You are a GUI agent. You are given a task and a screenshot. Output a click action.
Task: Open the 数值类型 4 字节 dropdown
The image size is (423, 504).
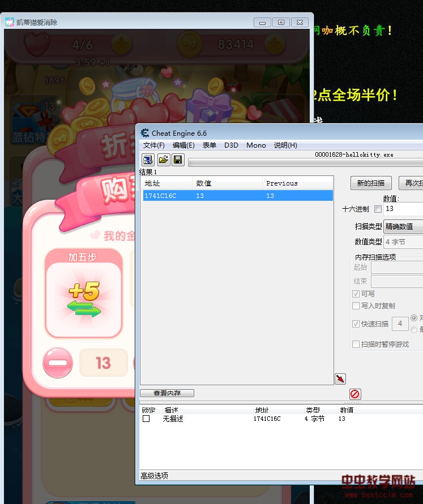point(403,242)
